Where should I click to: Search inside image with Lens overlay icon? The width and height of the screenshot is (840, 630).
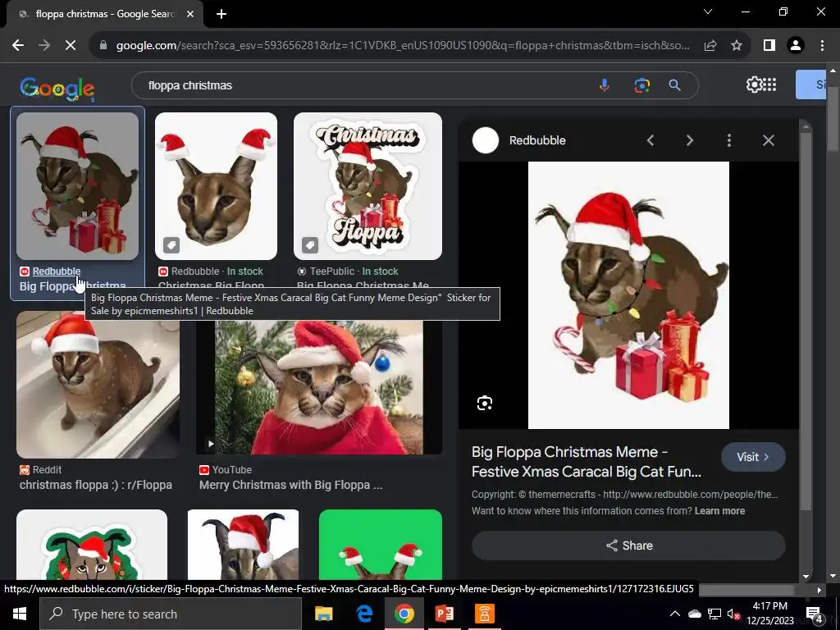coord(485,403)
